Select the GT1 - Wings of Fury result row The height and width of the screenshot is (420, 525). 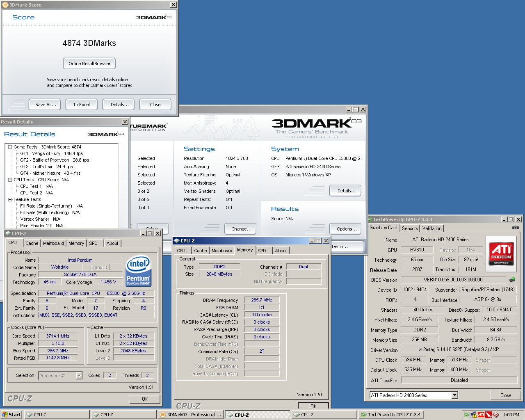pos(51,153)
